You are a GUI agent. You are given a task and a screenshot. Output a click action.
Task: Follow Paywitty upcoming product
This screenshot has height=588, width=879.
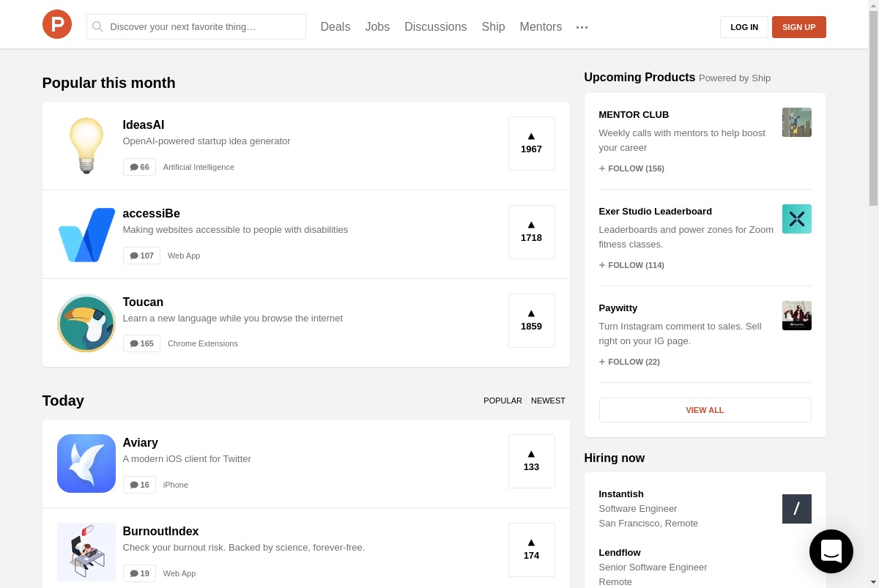pyautogui.click(x=629, y=362)
